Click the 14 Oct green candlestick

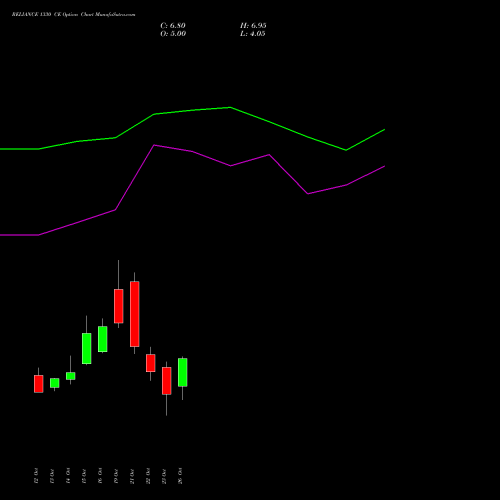click(x=71, y=376)
